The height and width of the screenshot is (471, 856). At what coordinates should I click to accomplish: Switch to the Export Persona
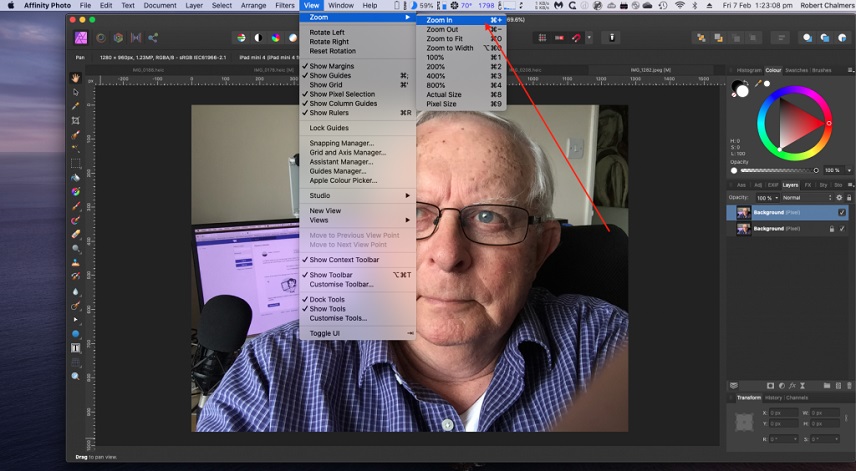pyautogui.click(x=153, y=38)
